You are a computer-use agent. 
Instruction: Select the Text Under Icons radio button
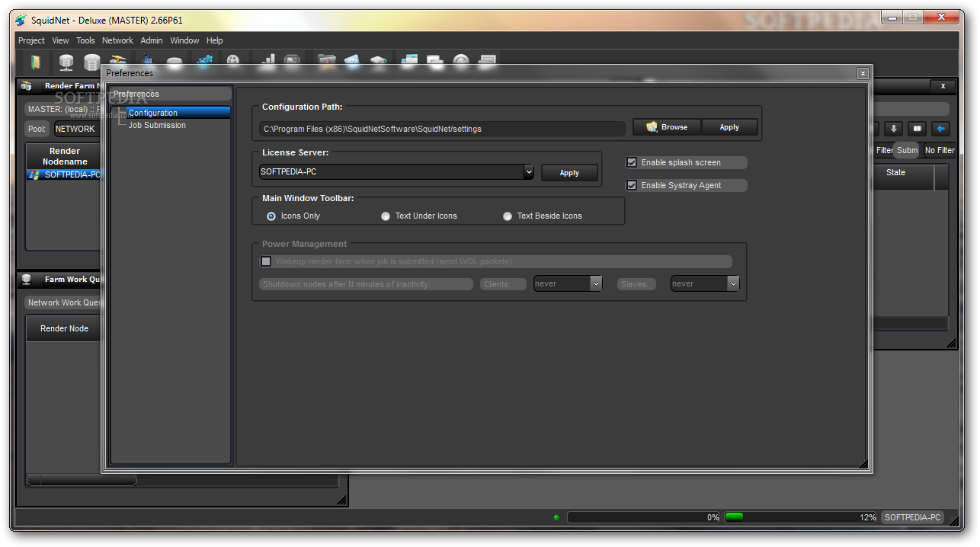(386, 216)
